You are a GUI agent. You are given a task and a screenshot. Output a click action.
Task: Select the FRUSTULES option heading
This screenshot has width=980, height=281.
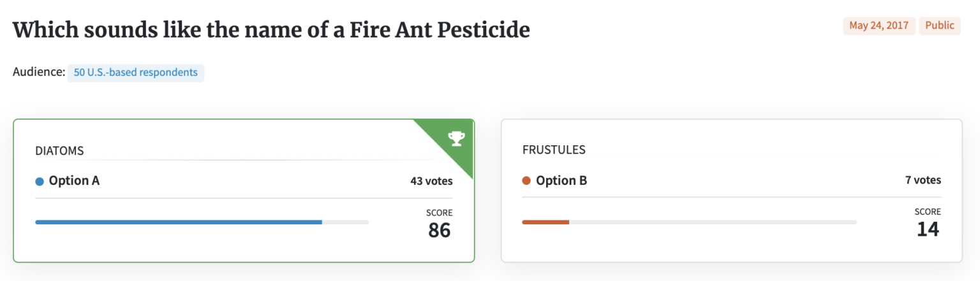tap(554, 150)
